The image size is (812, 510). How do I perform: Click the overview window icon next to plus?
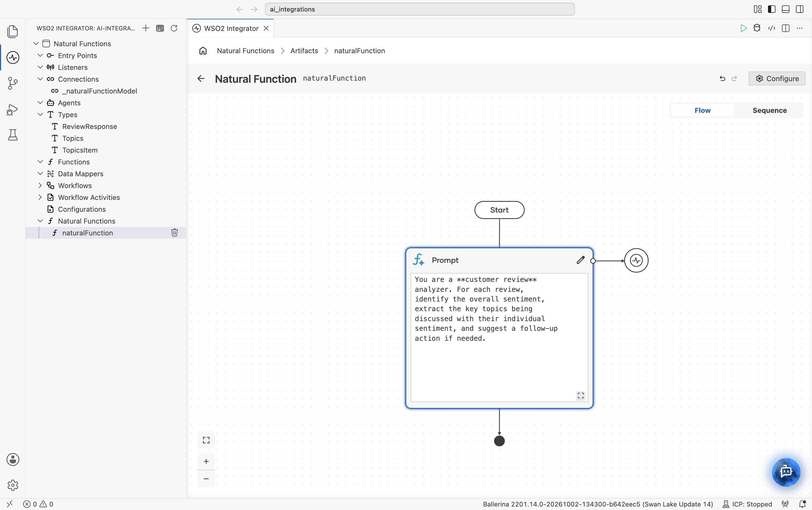click(160, 28)
